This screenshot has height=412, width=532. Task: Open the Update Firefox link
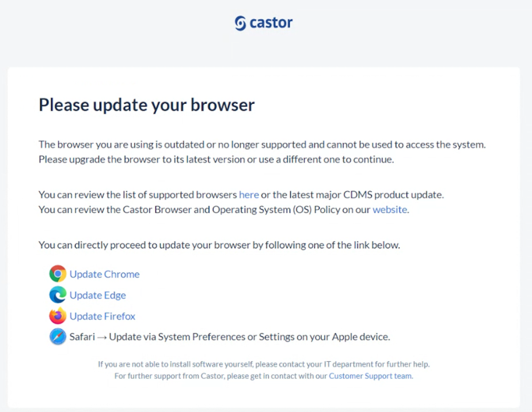tap(102, 316)
